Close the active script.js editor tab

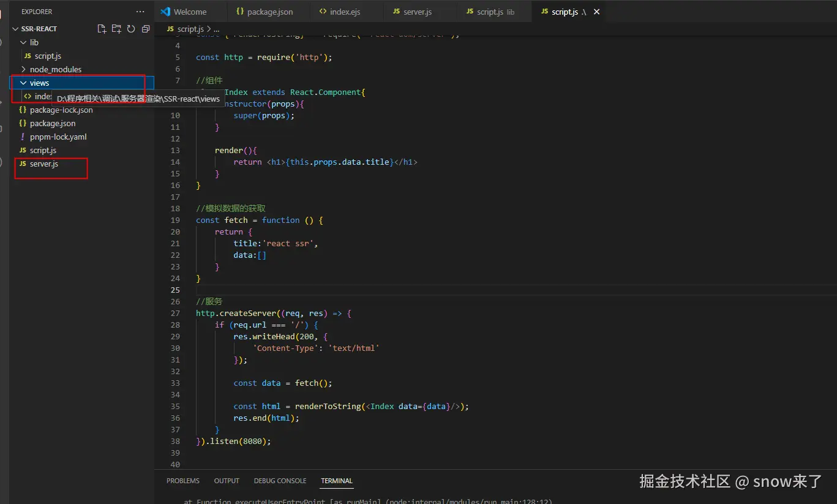(x=597, y=12)
